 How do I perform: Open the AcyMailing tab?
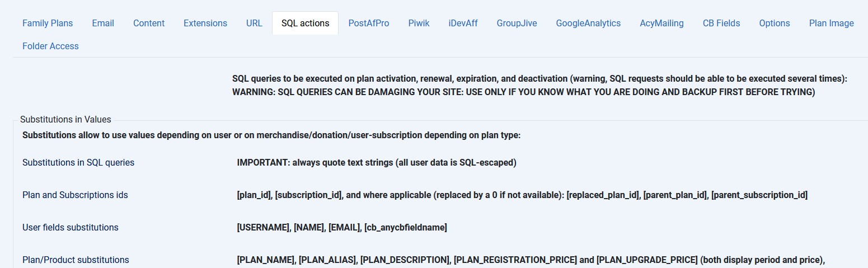tap(661, 23)
